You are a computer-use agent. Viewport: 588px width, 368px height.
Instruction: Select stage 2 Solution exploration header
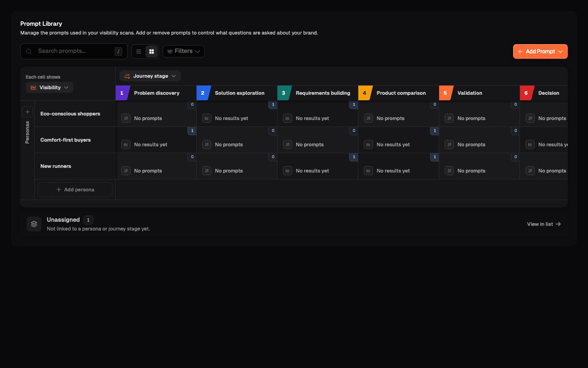237,93
